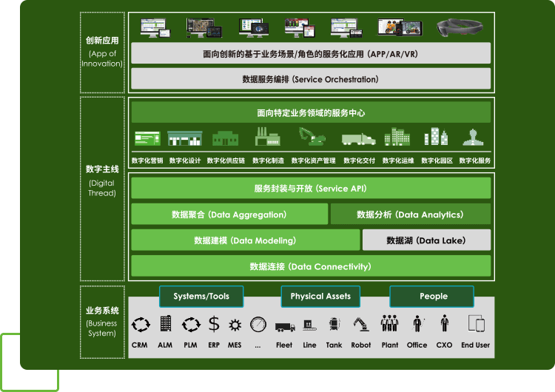Select the Systems/Tools tab
This screenshot has height=392, width=555.
pos(201,297)
